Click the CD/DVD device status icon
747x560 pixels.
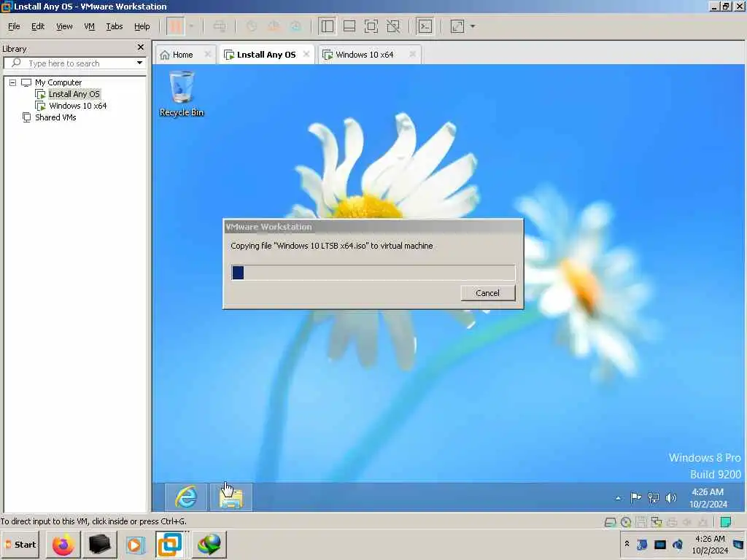pos(626,522)
